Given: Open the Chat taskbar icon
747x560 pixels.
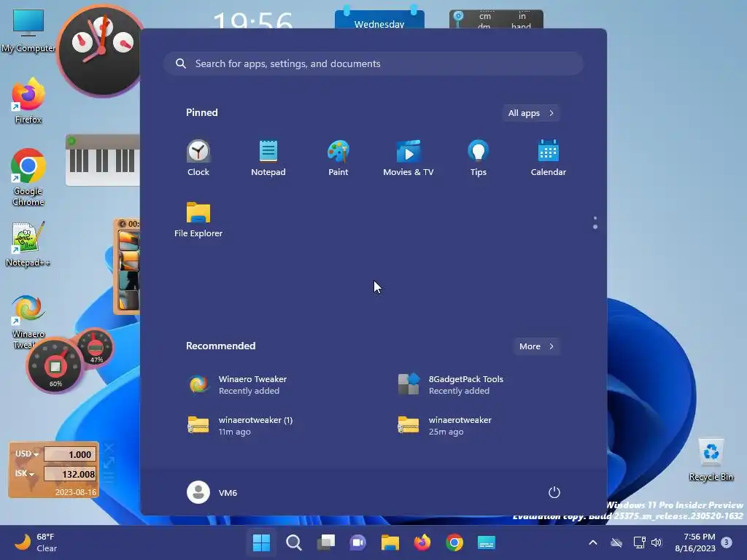Looking at the screenshot, I should pyautogui.click(x=357, y=542).
